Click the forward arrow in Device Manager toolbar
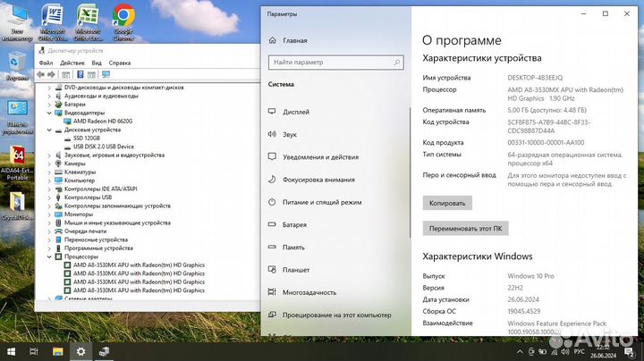644x361 pixels. pos(51,74)
